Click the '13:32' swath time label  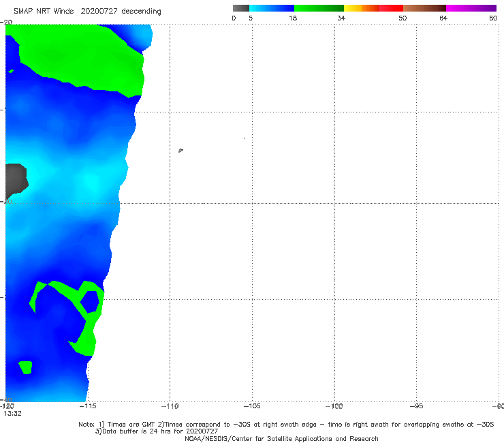[x=12, y=414]
